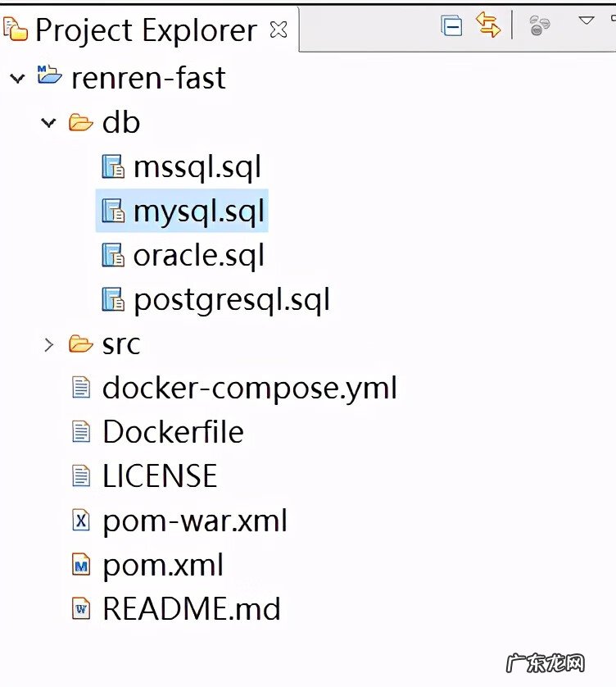Viewport: 616px width, 687px height.
Task: Close the Project Explorer tab
Action: pos(279,30)
